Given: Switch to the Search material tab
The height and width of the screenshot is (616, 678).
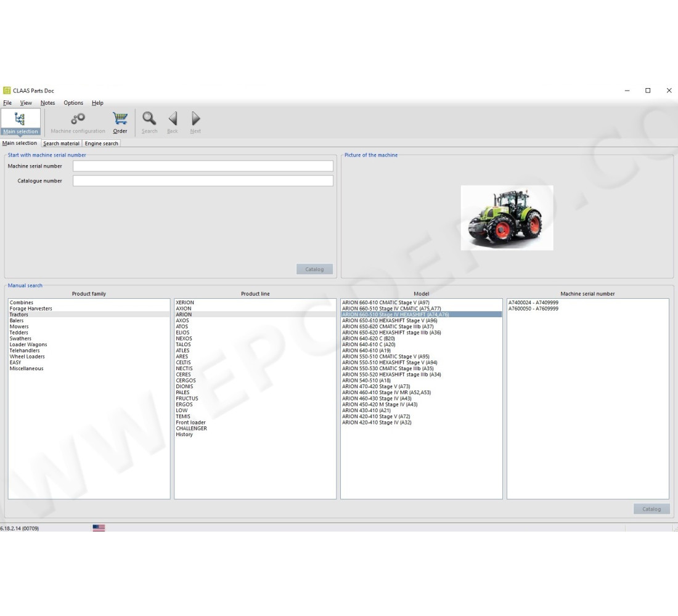Looking at the screenshot, I should [62, 144].
